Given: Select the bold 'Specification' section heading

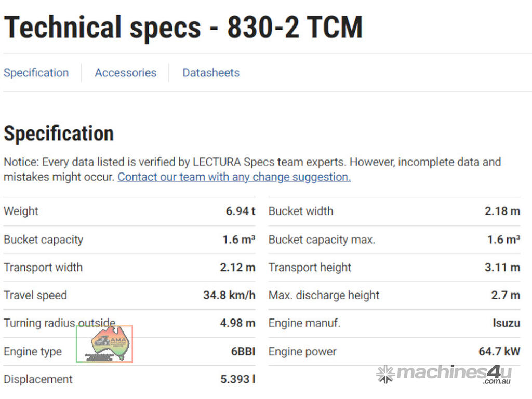Looking at the screenshot, I should coord(59,134).
